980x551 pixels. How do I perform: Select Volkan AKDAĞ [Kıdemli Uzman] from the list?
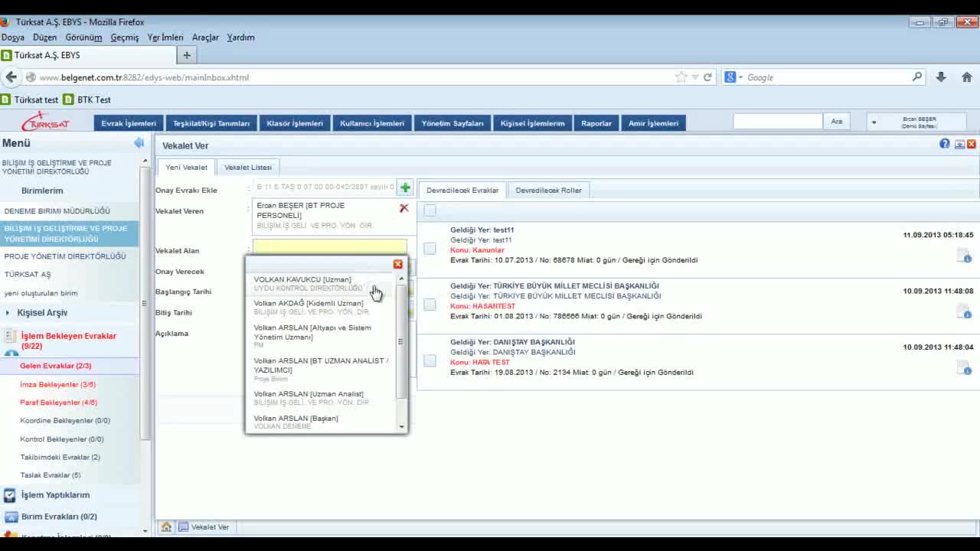point(309,304)
